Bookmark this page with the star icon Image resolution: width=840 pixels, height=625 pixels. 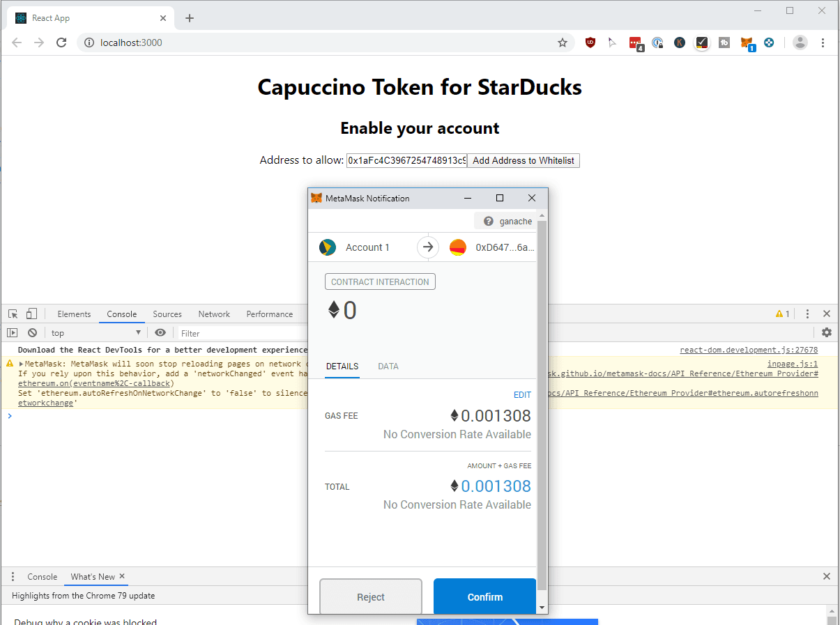(x=563, y=43)
